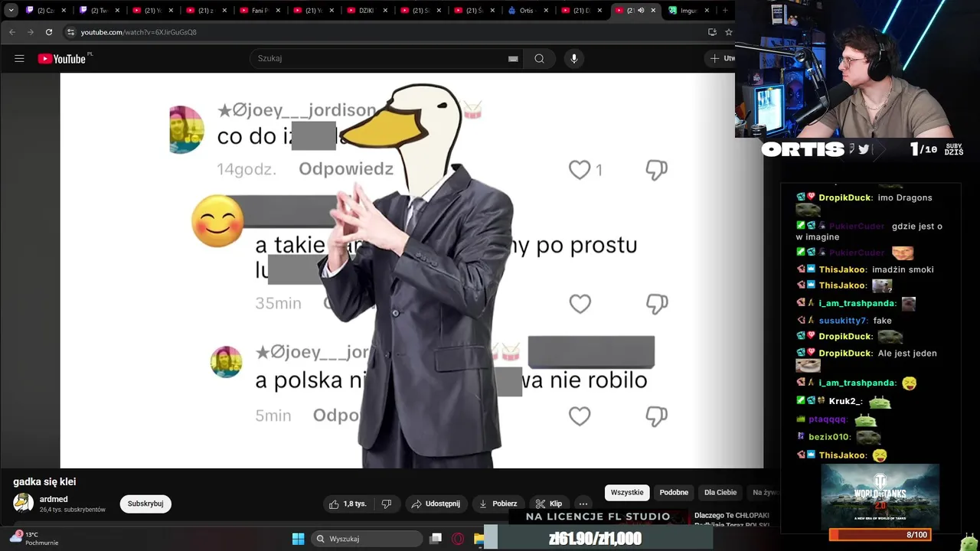
Task: Go back in browser history
Action: pyautogui.click(x=12, y=32)
